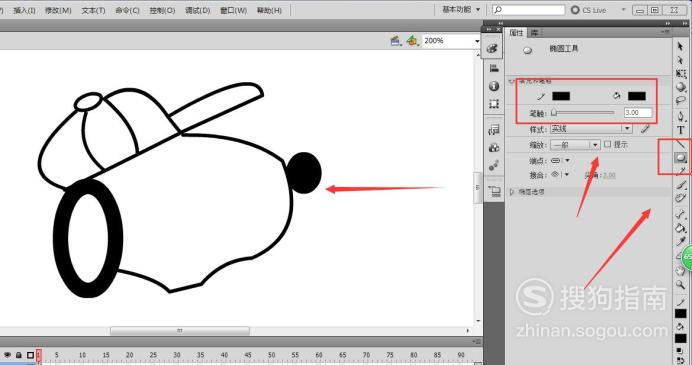The height and width of the screenshot is (365, 692).
Task: Open the 控制(O) menu
Action: [x=162, y=10]
